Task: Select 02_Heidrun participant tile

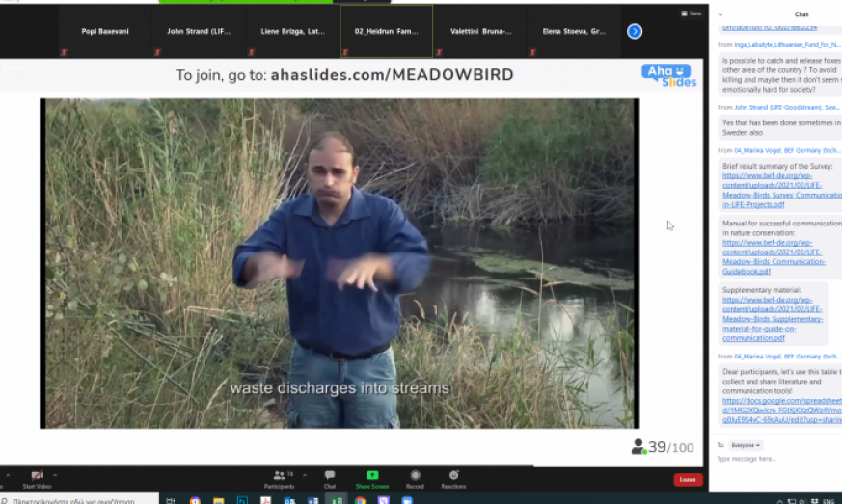Action: click(x=387, y=31)
